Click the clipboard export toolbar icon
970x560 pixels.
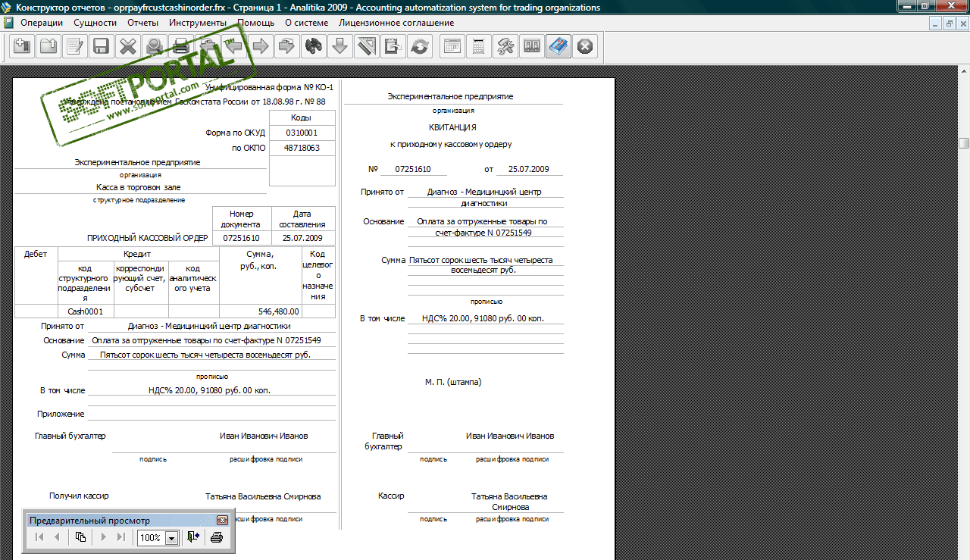point(392,46)
